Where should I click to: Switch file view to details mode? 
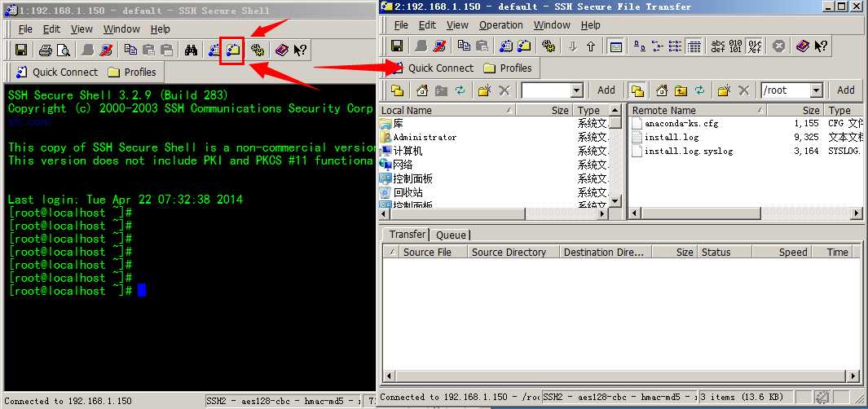tap(694, 46)
